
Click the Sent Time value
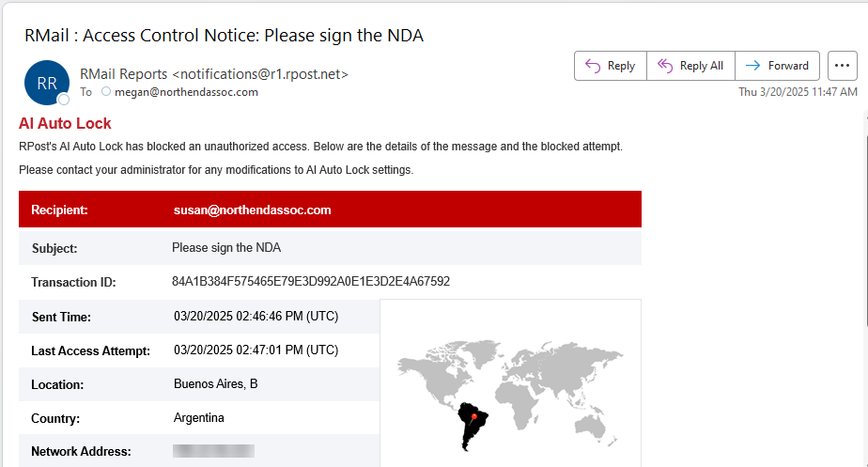click(x=256, y=317)
